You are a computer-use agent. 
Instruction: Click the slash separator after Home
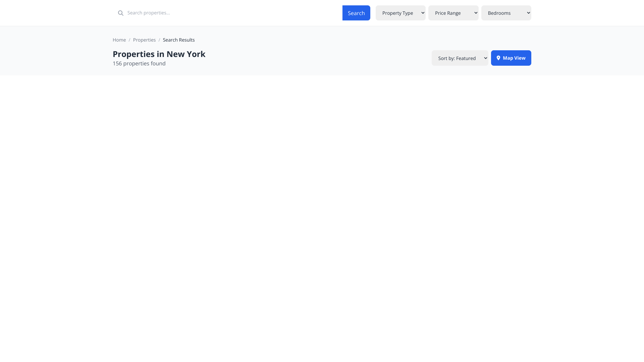129,40
